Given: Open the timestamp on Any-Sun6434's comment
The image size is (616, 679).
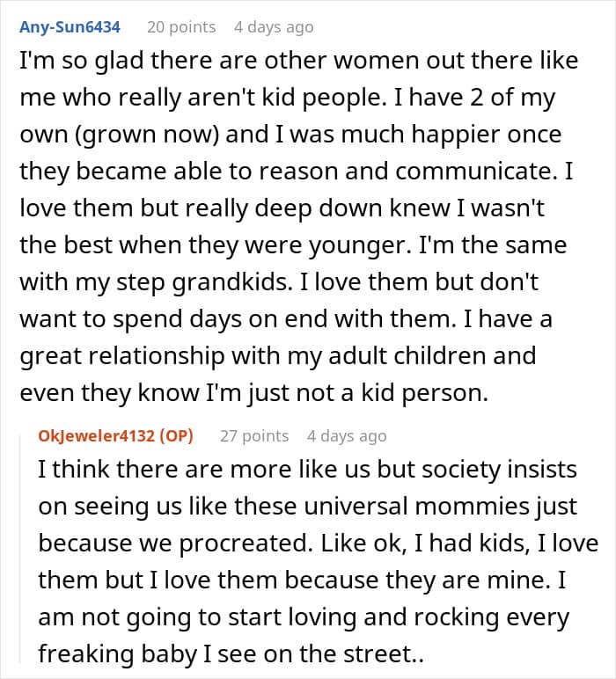Looking at the screenshot, I should 274,27.
